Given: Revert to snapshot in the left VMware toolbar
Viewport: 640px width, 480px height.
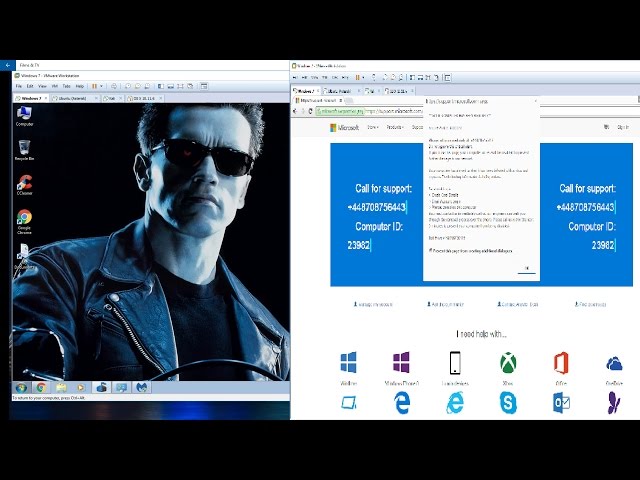Looking at the screenshot, I should coord(138,86).
